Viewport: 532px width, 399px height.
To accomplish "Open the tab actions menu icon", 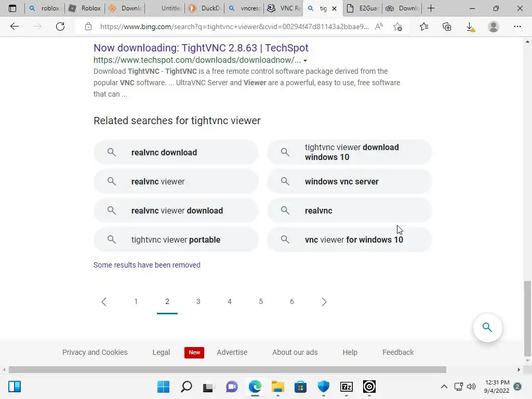I will (x=12, y=8).
